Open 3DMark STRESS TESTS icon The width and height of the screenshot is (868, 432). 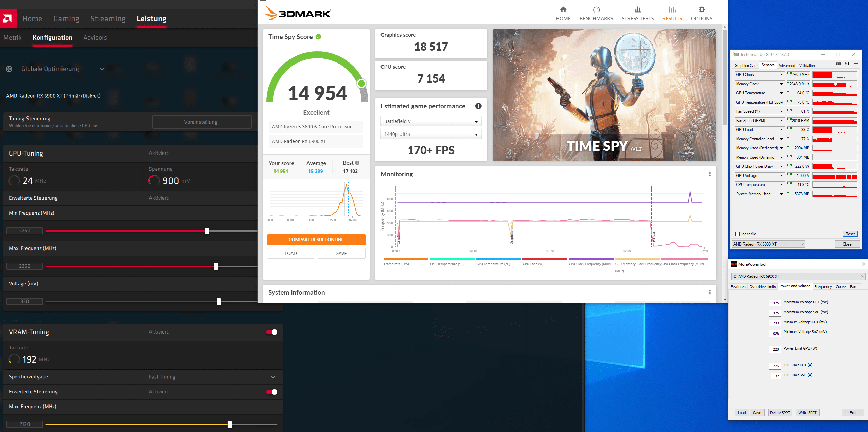point(638,10)
